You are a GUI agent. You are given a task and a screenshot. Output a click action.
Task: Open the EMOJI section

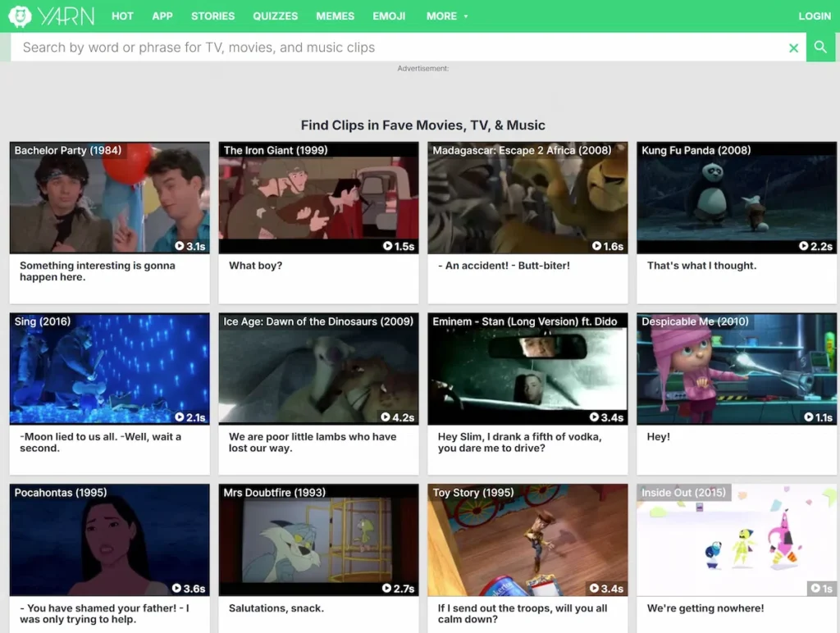pos(390,16)
